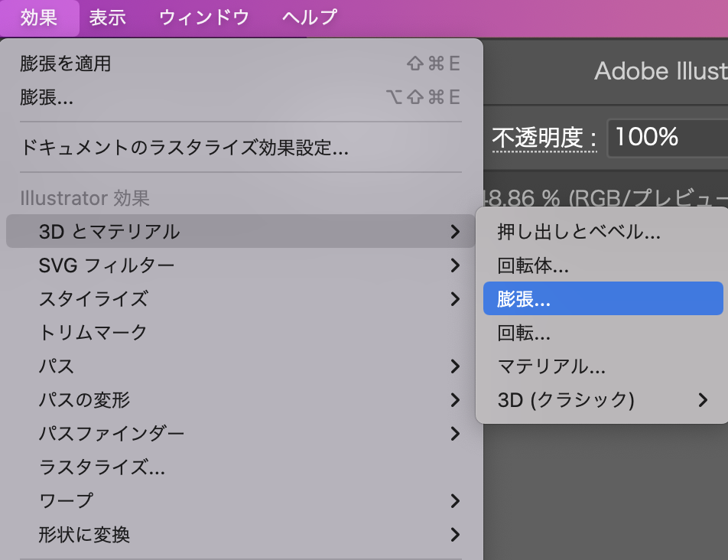Expand the パスの変形 submenu
This screenshot has height=560, width=728.
click(84, 399)
